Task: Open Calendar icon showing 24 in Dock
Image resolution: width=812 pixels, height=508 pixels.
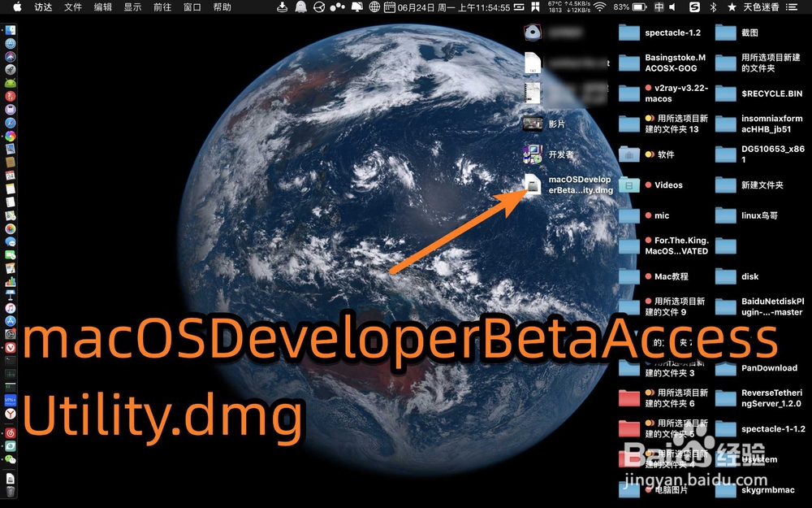Action: 10,176
